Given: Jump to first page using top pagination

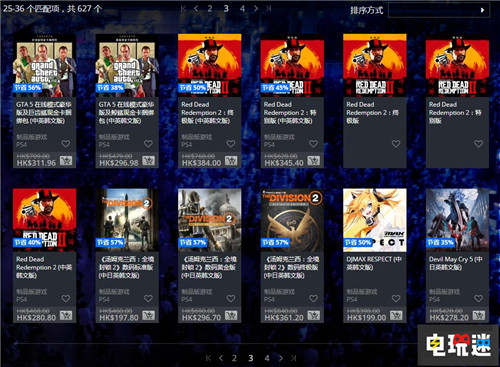Looking at the screenshot, I should (183, 9).
